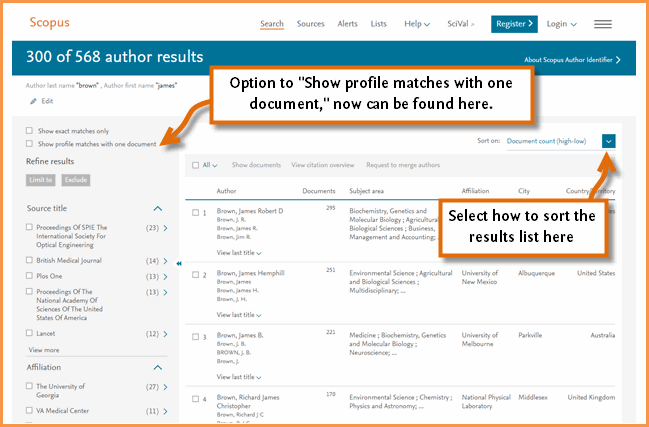Open author Brown, Richard James Christopher
649x427 pixels.
248,402
